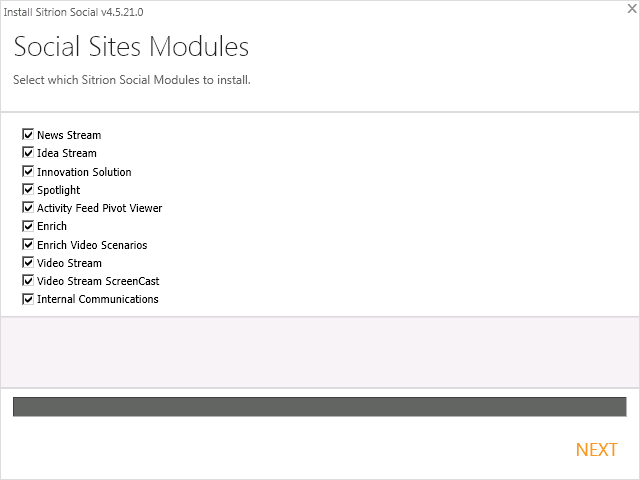The width and height of the screenshot is (640, 480).
Task: Click the 'Internal Communications' label text
Action: click(x=98, y=299)
